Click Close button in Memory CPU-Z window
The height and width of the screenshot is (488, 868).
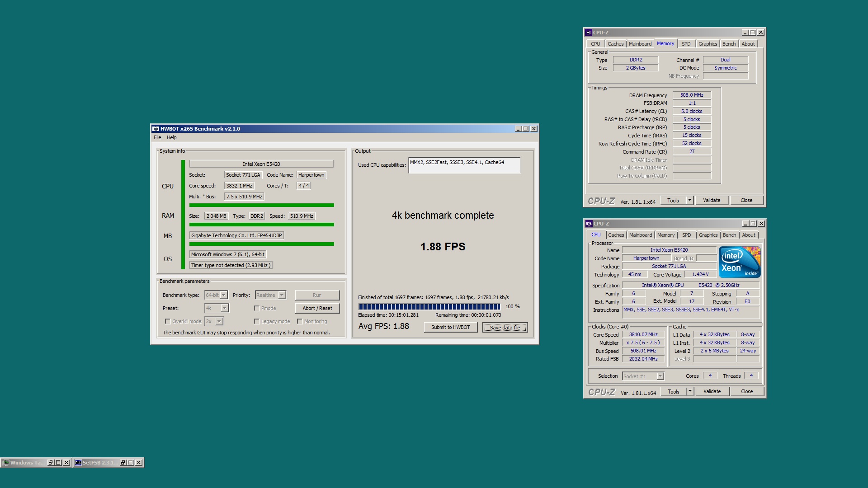[x=746, y=200]
